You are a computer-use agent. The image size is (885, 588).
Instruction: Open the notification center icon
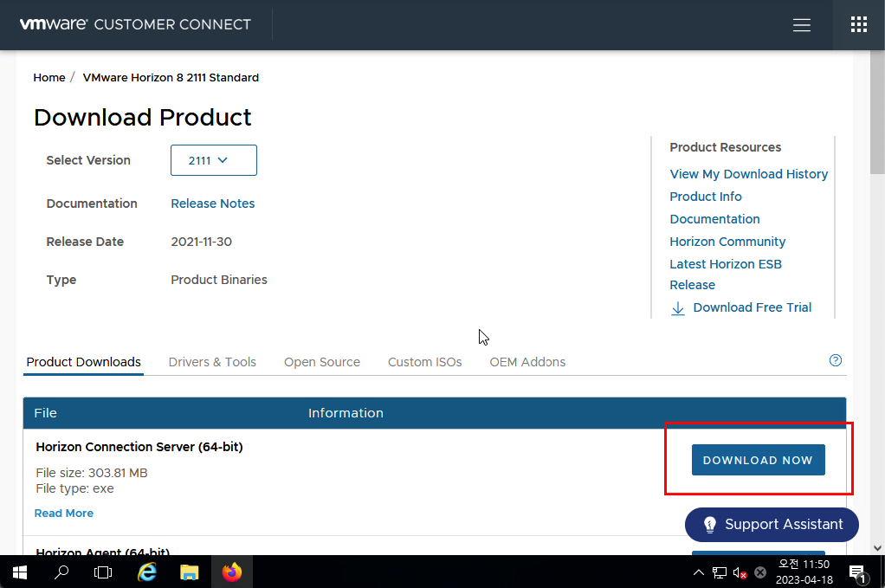click(x=858, y=572)
